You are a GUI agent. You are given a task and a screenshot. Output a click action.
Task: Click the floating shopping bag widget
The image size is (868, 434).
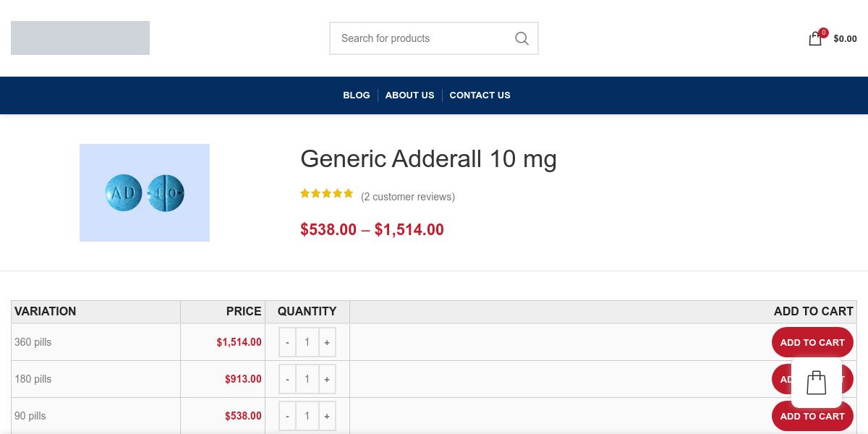[816, 383]
